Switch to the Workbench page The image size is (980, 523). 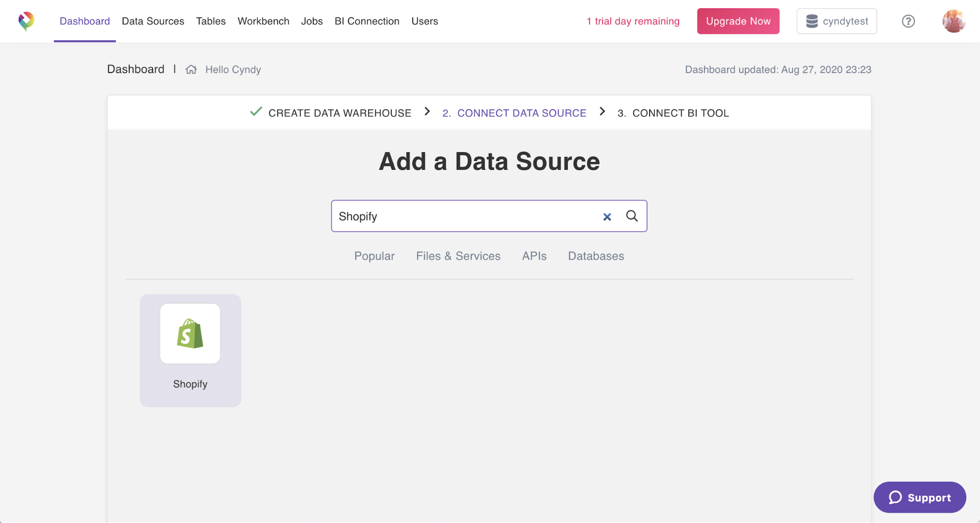click(x=263, y=21)
